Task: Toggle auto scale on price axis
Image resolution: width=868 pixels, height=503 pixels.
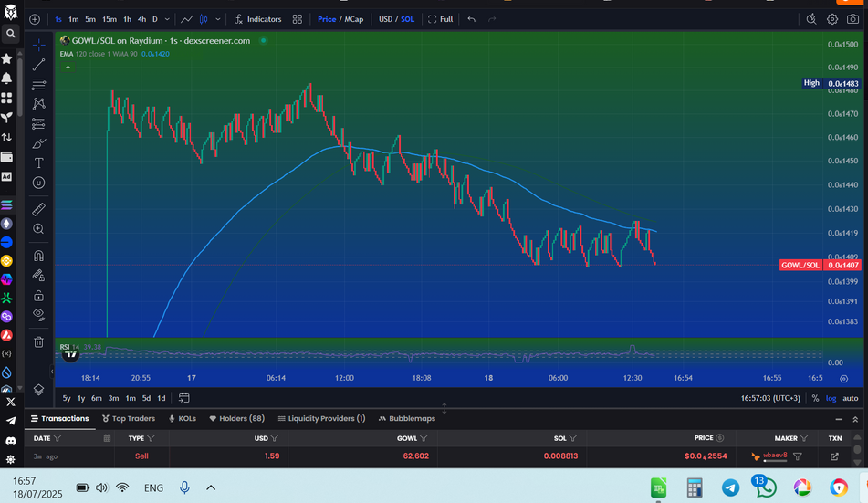Action: pos(851,398)
